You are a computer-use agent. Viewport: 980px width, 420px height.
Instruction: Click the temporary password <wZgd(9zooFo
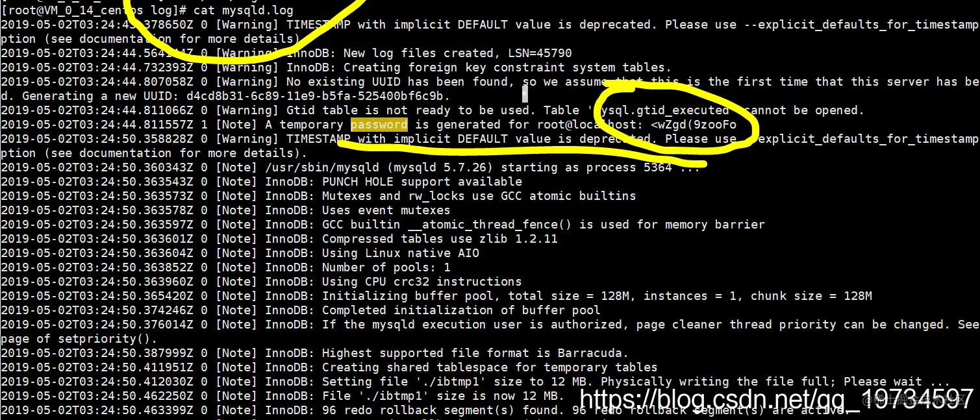pyautogui.click(x=694, y=125)
